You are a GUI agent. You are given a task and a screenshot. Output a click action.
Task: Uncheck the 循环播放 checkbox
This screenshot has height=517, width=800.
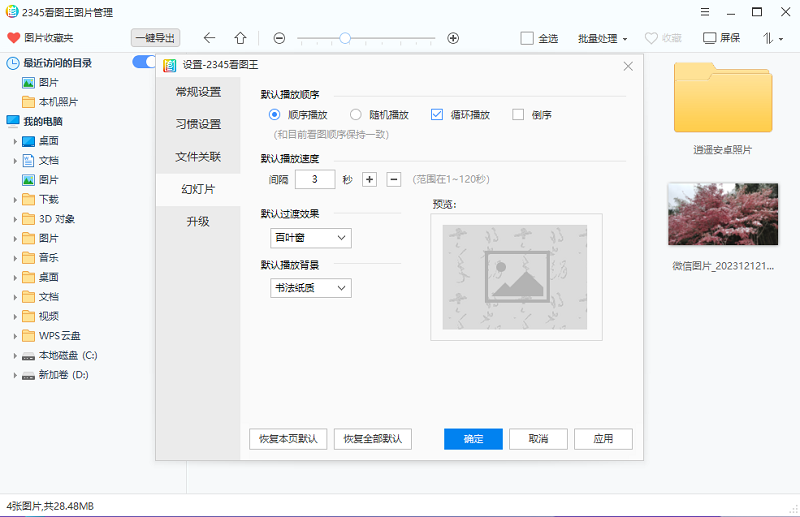click(437, 115)
